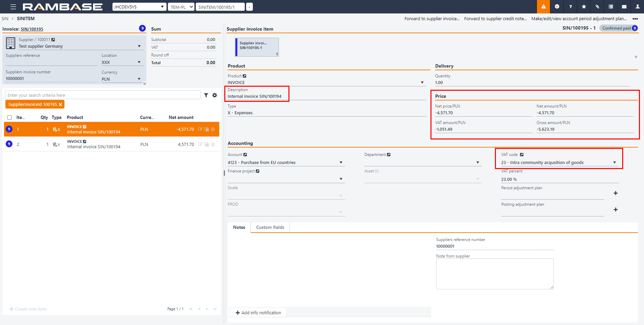The width and height of the screenshot is (644, 325).
Task: Open item list settings gear
Action: pyautogui.click(x=215, y=95)
